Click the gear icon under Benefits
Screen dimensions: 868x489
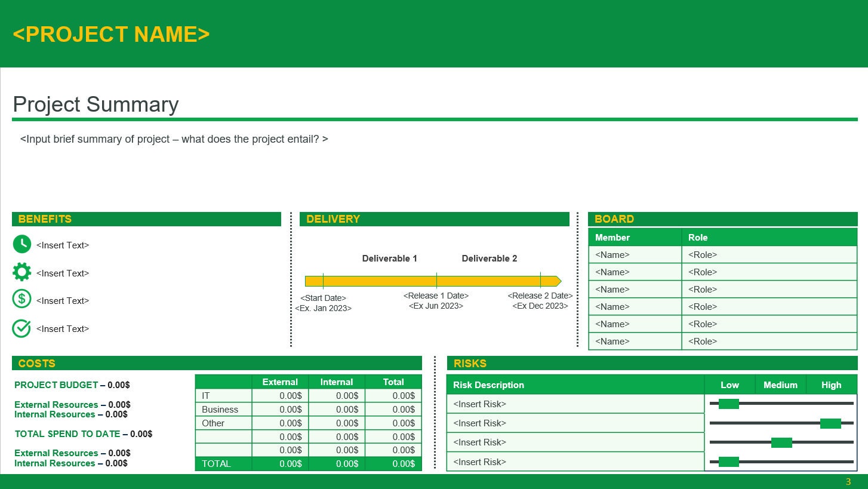click(x=21, y=272)
